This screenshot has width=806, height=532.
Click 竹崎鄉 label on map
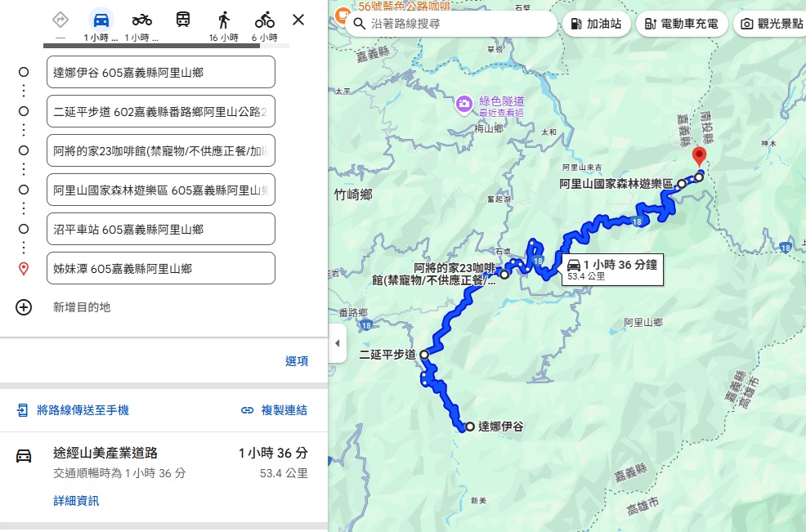tap(353, 194)
